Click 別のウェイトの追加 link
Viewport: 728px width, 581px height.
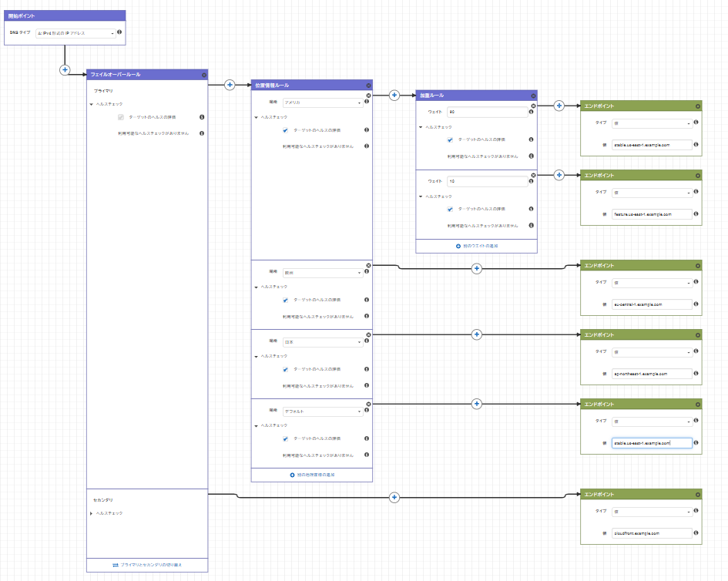pos(476,246)
